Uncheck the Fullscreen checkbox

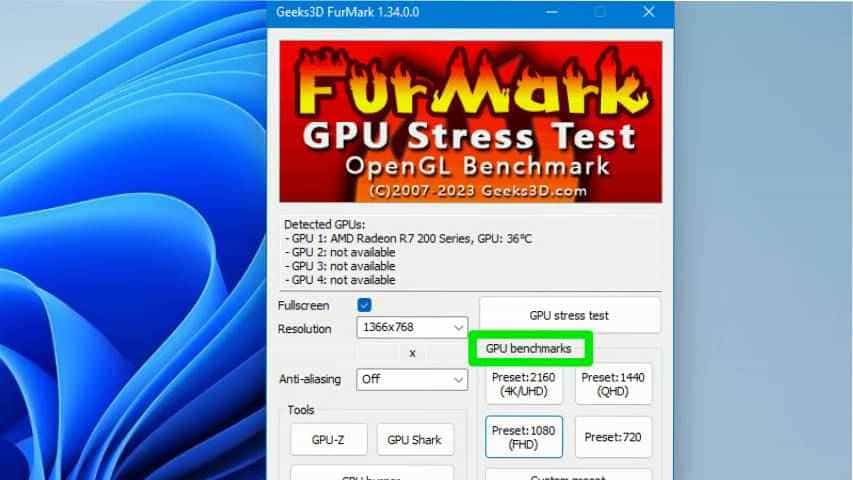(x=364, y=305)
